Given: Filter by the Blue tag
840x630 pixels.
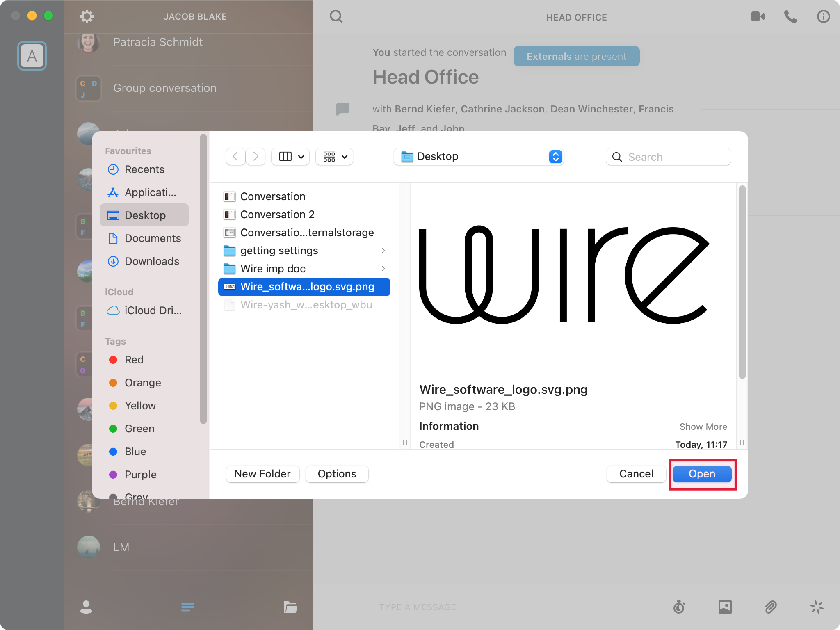Looking at the screenshot, I should pos(144,452).
